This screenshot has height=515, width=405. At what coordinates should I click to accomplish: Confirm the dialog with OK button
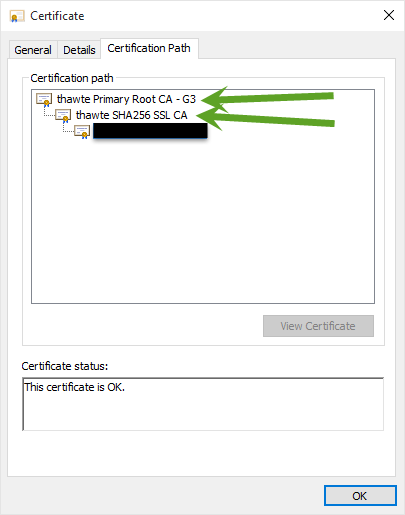pyautogui.click(x=360, y=496)
